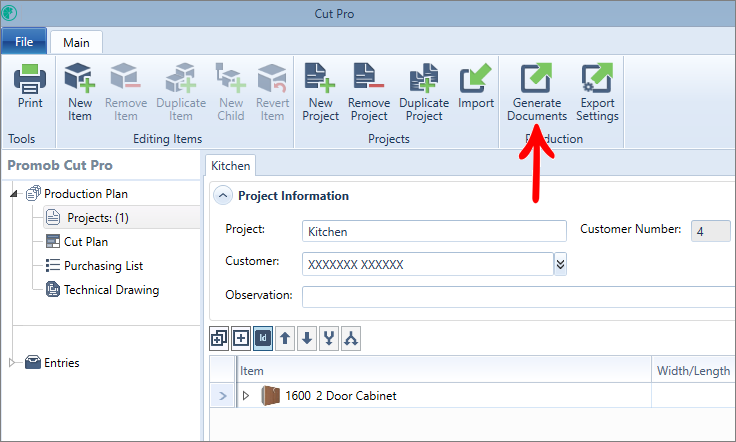
Task: Move item up with the arrow icon
Action: [x=285, y=338]
